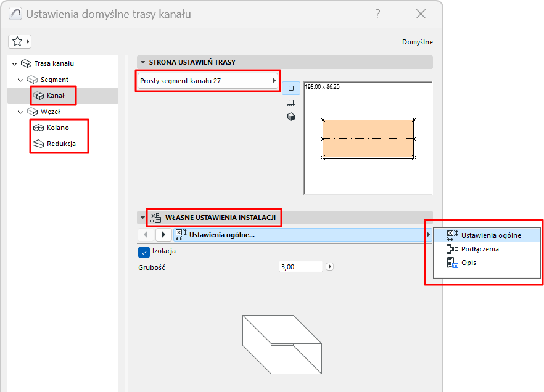Click the Domyślne button
This screenshot has height=392, width=544.
(x=418, y=41)
